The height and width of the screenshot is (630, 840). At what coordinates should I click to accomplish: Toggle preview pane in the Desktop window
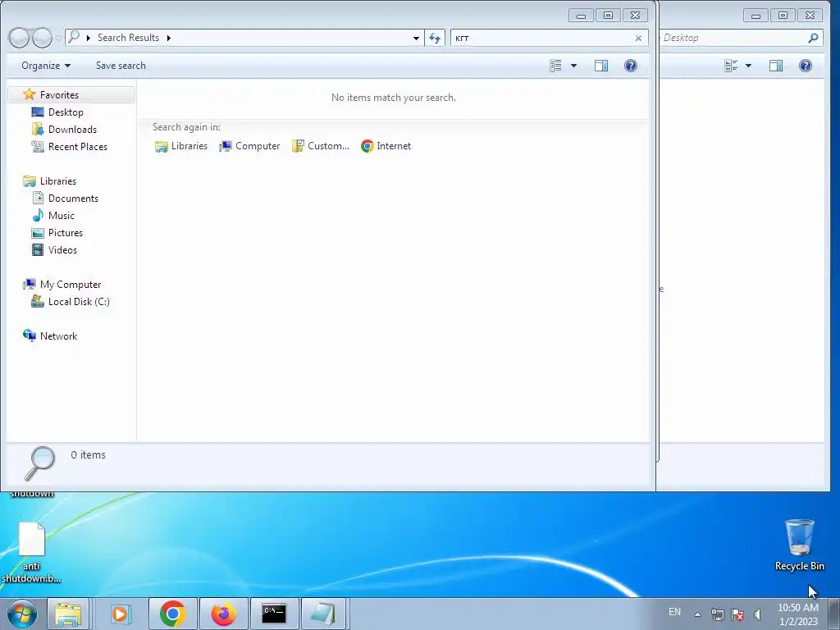pos(776,66)
